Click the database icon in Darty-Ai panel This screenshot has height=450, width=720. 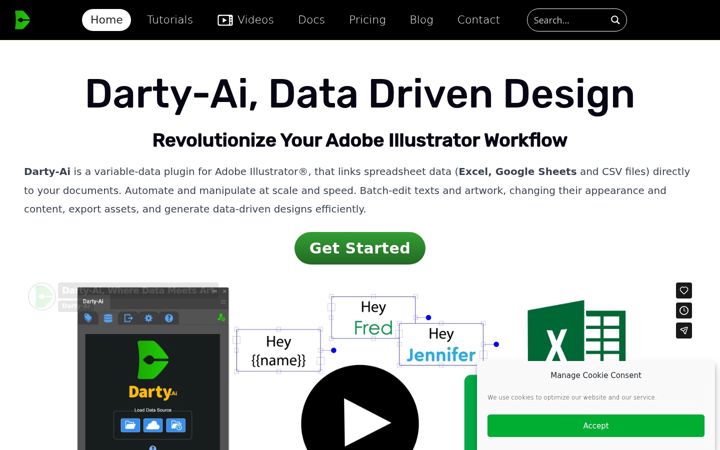click(x=108, y=318)
